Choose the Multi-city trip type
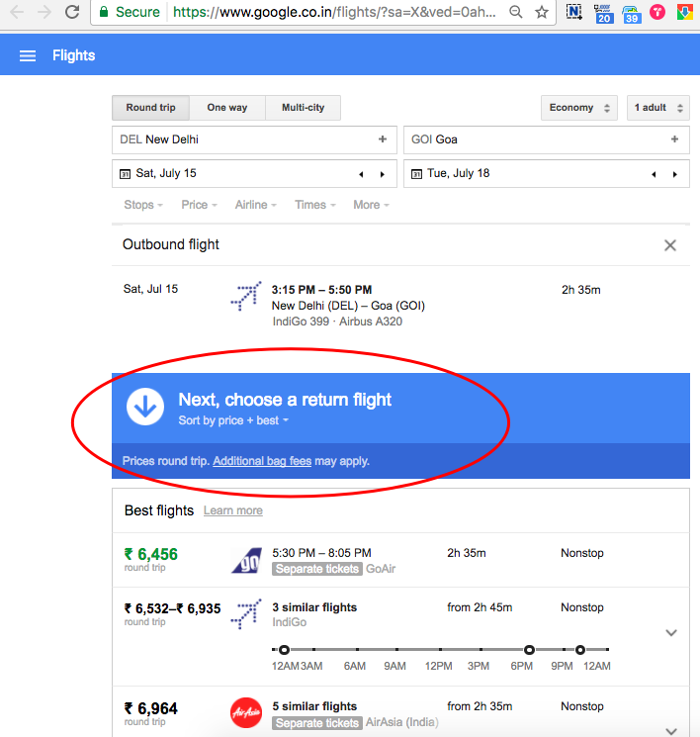 pyautogui.click(x=303, y=108)
